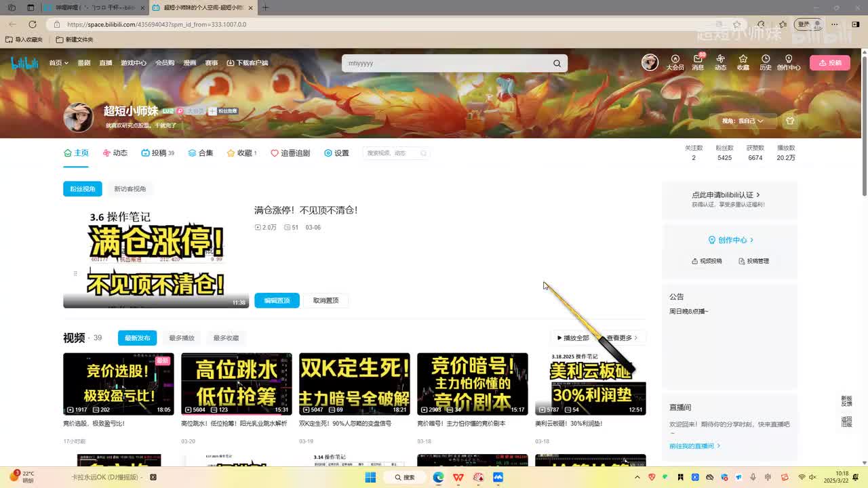This screenshot has width=868, height=488.
Task: Click the pink 投稿 upload button
Action: coord(829,63)
